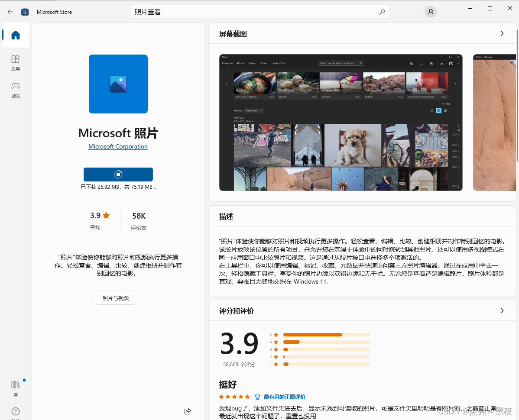
Task: Click the download progress text 已下载 25.92 MB
Action: 118,187
